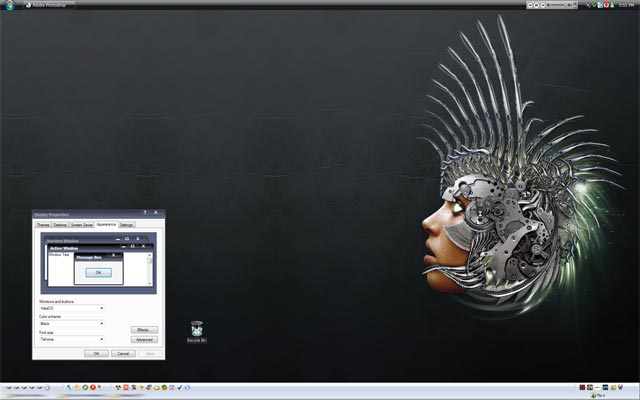Click the yellow folder icon in bottom dock
640x400 pixels.
point(156,388)
